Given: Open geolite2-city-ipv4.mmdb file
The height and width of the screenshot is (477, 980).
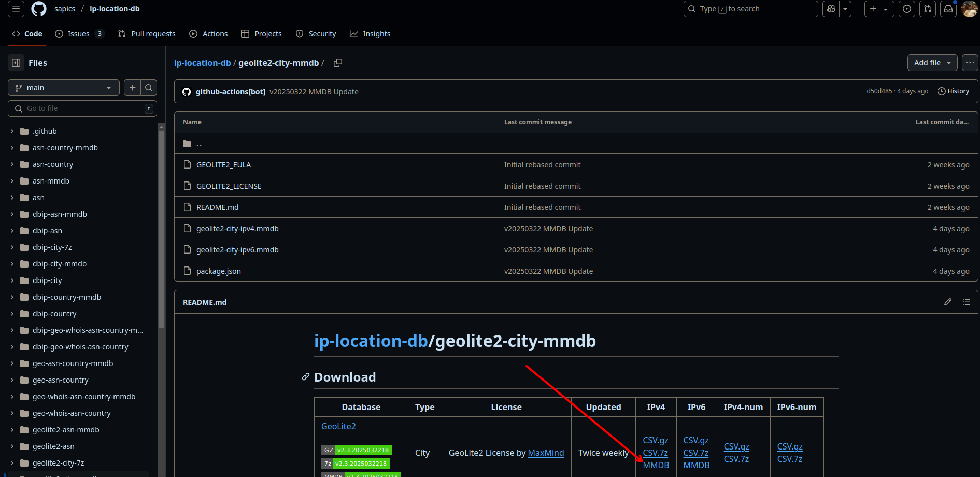Looking at the screenshot, I should 237,229.
